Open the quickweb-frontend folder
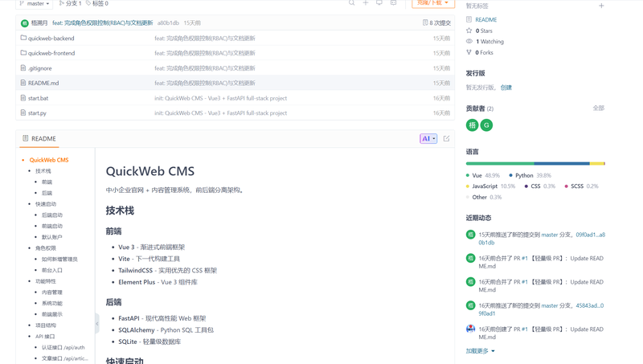The height and width of the screenshot is (364, 643). click(x=51, y=53)
